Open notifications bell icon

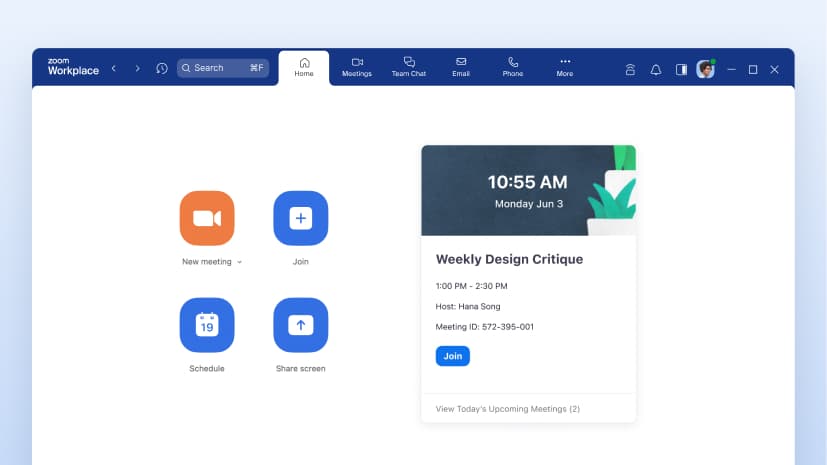(x=656, y=69)
